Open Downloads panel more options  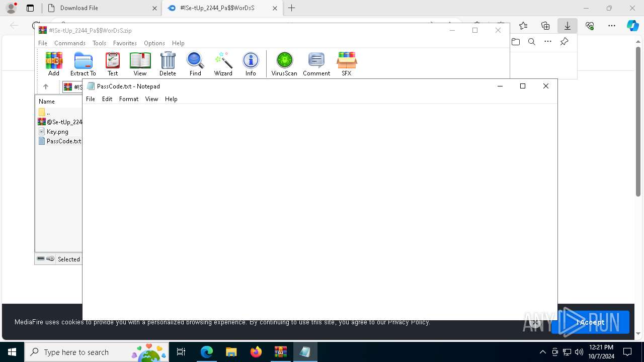[548, 42]
